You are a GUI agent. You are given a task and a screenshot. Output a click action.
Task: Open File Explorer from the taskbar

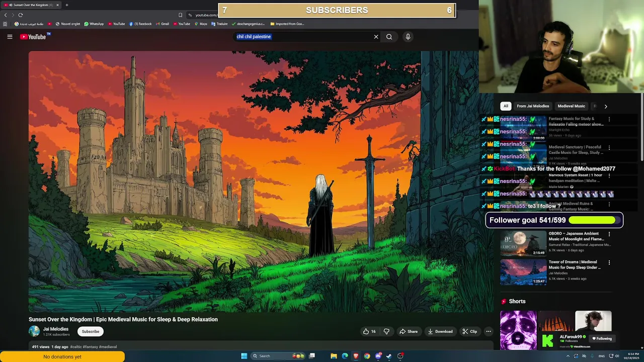pyautogui.click(x=334, y=356)
